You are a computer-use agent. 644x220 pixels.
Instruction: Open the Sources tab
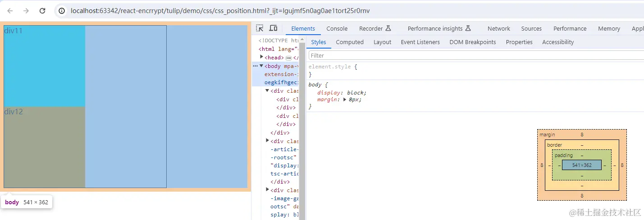coord(531,28)
